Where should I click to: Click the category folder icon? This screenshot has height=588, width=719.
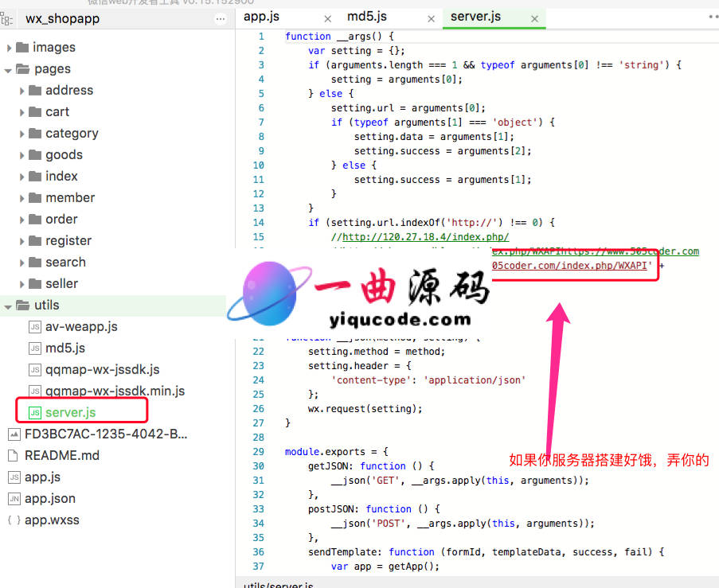[35, 134]
